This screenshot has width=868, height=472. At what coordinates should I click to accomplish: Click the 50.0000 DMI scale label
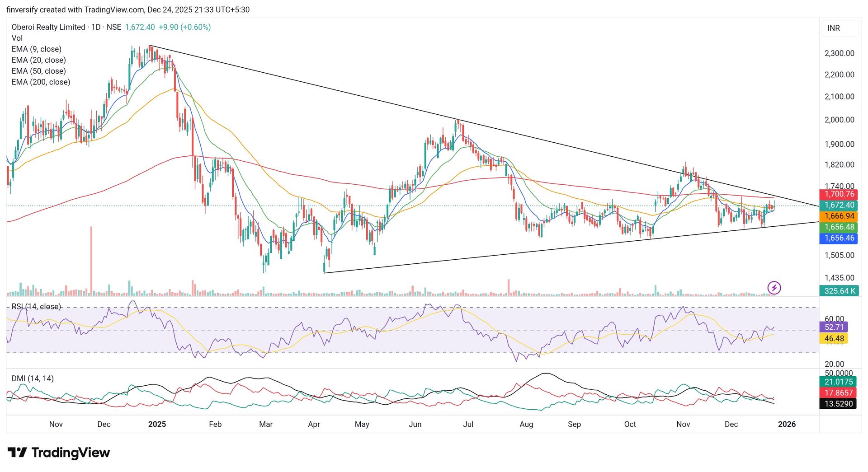tap(839, 374)
